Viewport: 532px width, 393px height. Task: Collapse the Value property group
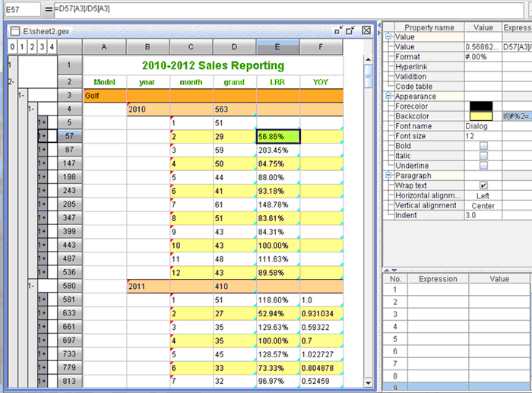pyautogui.click(x=388, y=36)
